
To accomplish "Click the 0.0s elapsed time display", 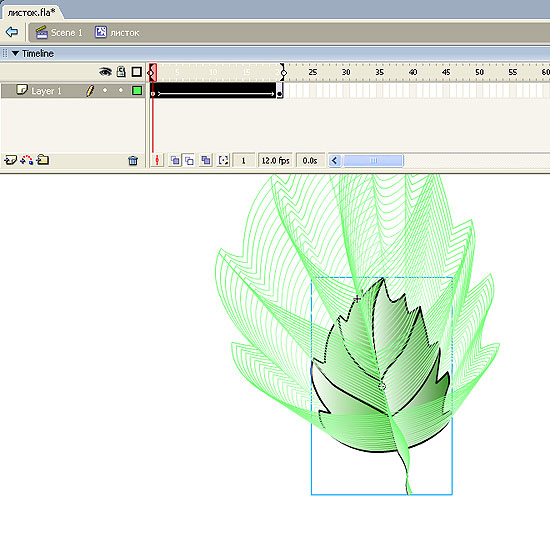I will point(310,161).
